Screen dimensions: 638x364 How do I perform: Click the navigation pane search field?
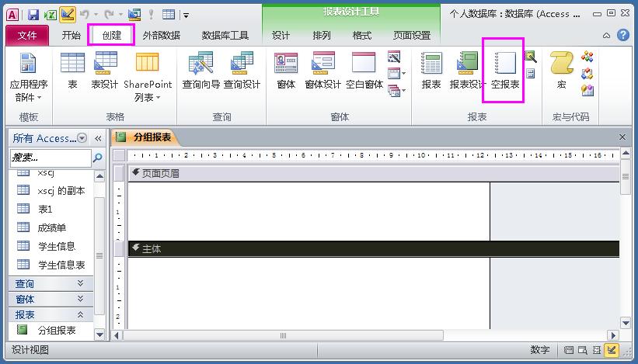click(x=51, y=158)
